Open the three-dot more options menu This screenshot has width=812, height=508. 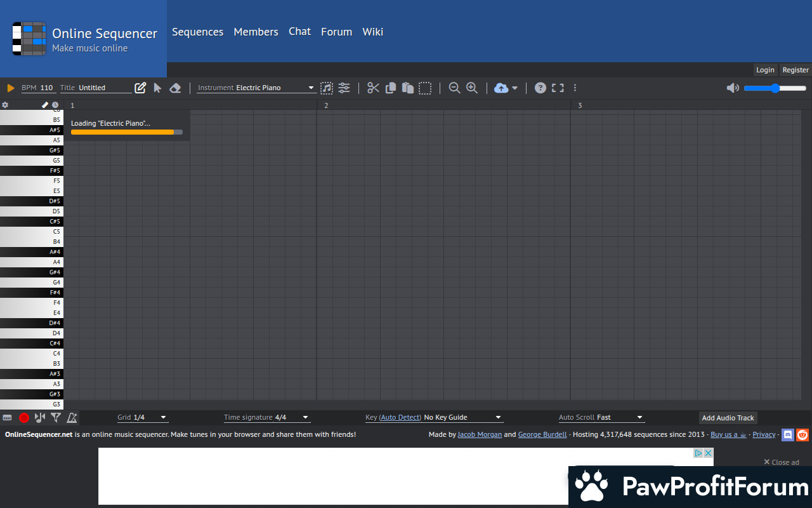coord(575,88)
